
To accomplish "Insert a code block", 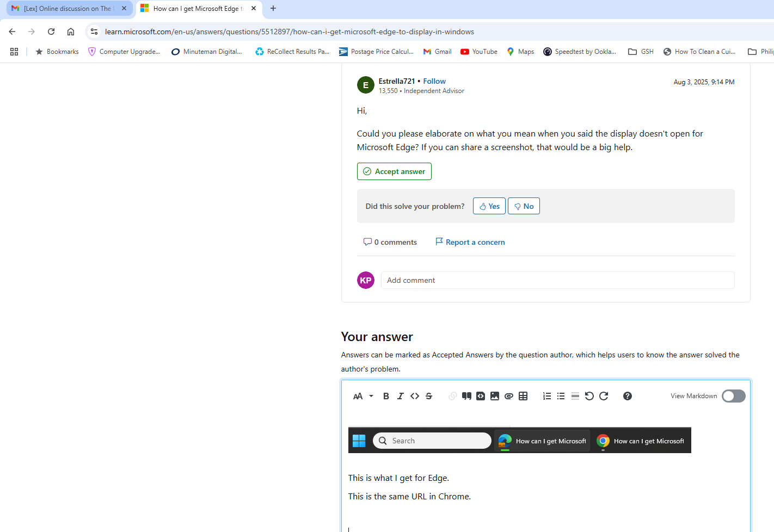I will (x=481, y=396).
